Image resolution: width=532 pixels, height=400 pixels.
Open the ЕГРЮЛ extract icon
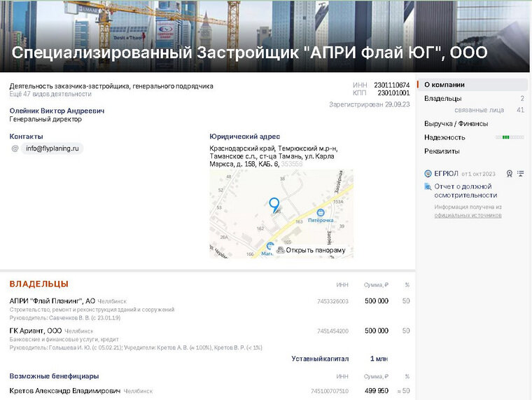tap(428, 174)
